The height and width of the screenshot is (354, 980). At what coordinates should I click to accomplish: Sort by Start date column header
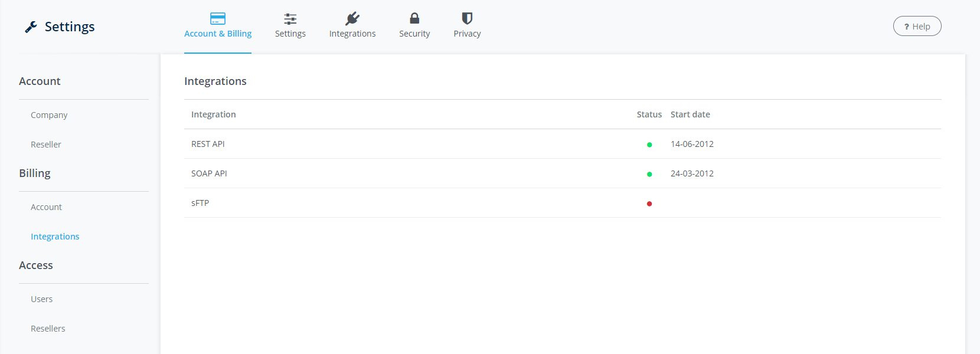tap(690, 114)
